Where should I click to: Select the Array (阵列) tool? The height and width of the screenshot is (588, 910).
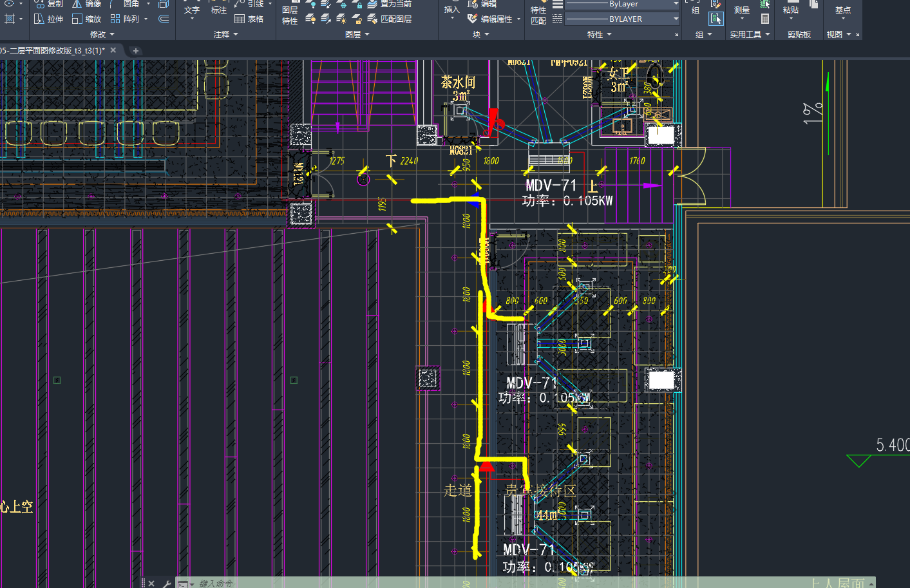coord(125,19)
